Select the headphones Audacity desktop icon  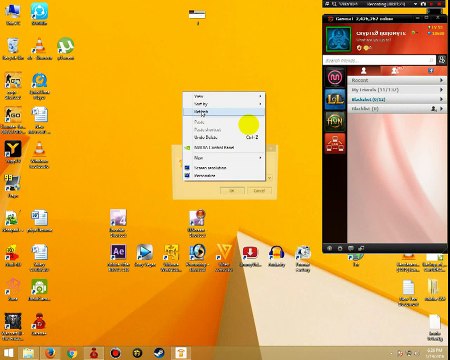point(276,256)
